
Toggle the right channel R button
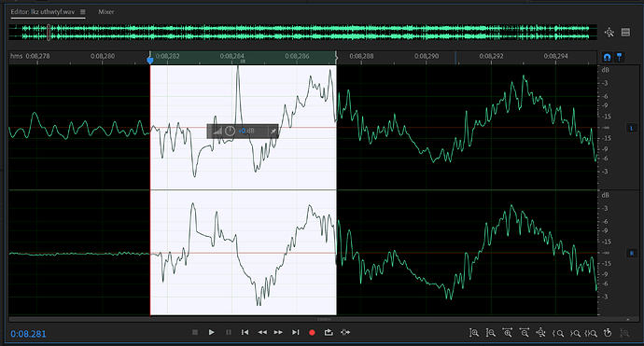point(632,254)
